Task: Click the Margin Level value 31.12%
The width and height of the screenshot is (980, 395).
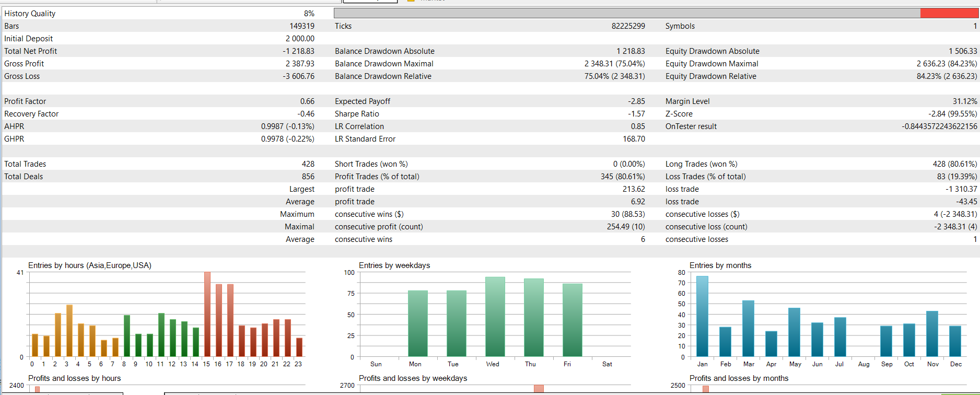Action: click(965, 101)
